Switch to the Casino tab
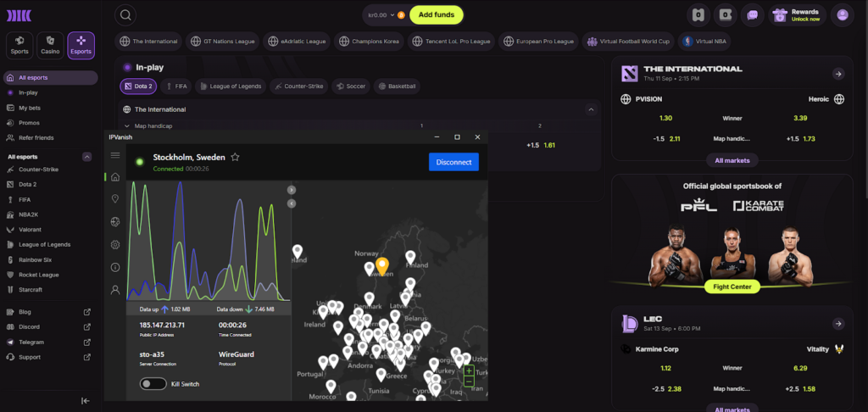This screenshot has height=412, width=868. click(50, 46)
